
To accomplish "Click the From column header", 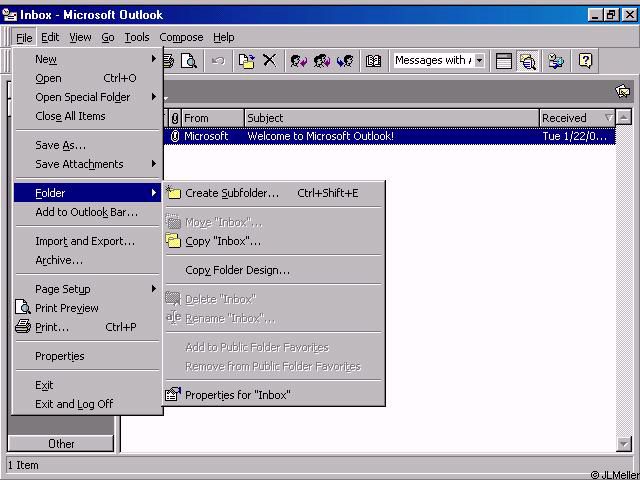I will 213,118.
